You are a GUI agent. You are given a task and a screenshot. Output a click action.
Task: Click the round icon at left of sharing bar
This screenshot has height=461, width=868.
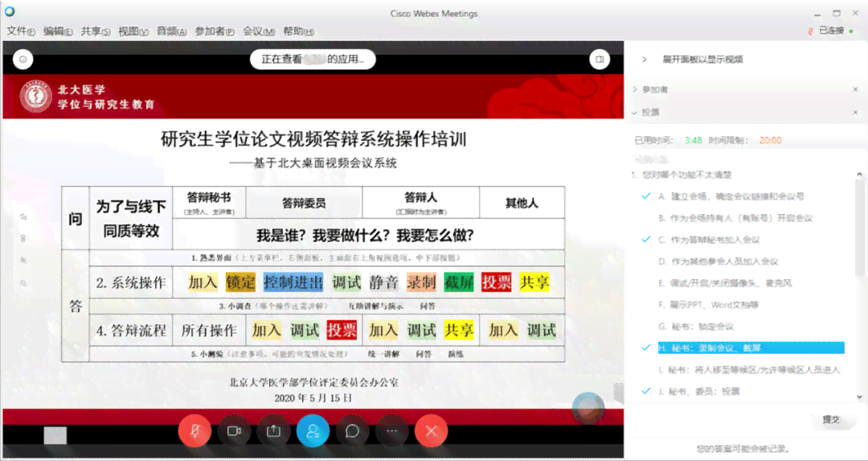[x=23, y=60]
